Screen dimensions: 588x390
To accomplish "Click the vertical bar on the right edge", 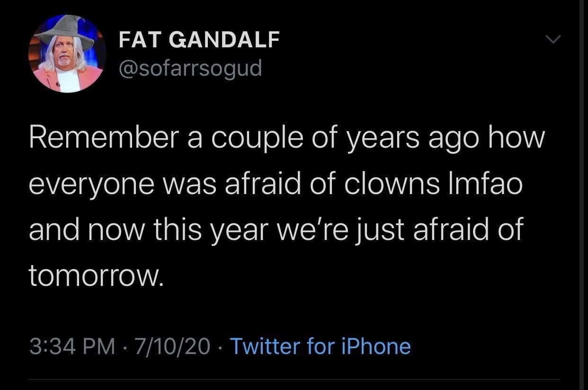I will point(580,195).
